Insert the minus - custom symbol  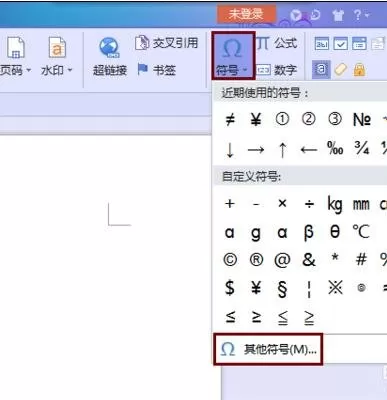[256, 204]
